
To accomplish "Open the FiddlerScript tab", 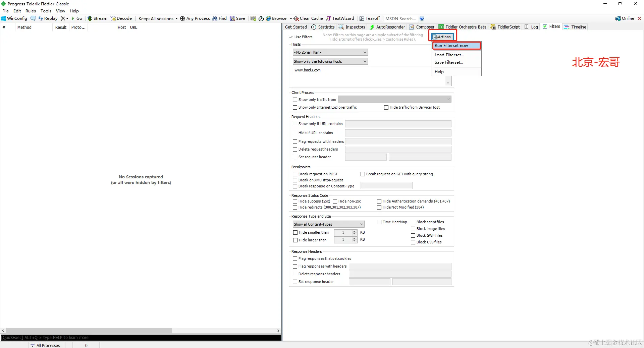I will pos(505,27).
